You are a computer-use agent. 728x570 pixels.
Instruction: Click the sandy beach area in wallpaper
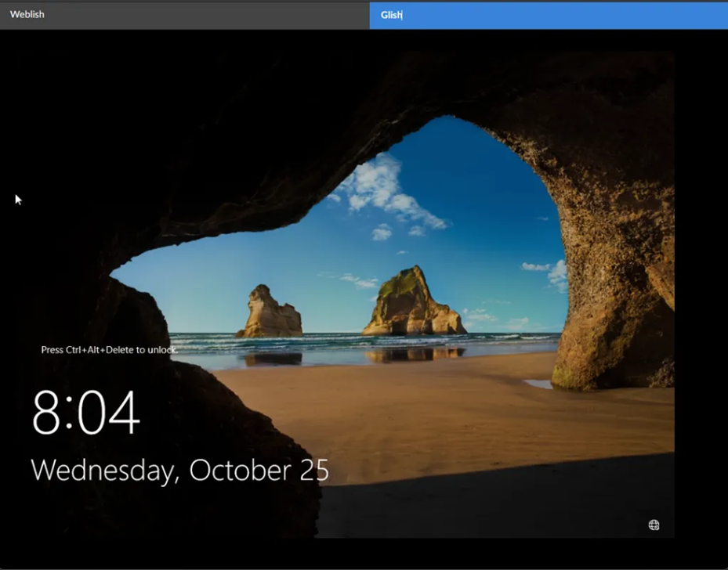[x=441, y=417]
